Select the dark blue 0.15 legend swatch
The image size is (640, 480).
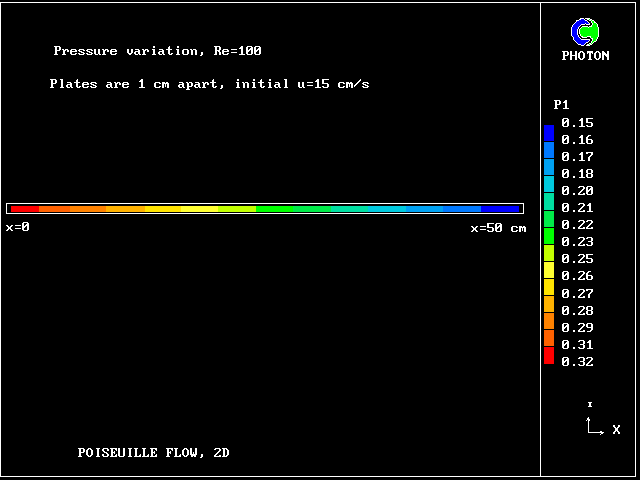(549, 132)
